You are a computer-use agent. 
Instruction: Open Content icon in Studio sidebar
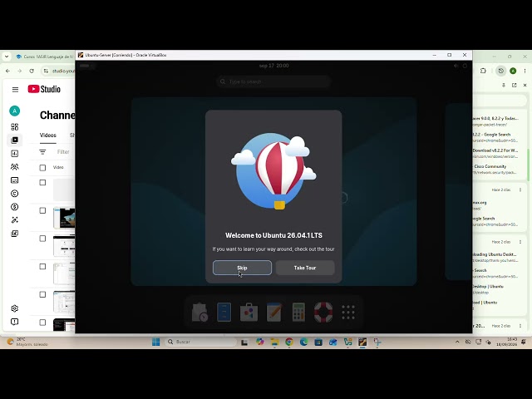[15, 140]
